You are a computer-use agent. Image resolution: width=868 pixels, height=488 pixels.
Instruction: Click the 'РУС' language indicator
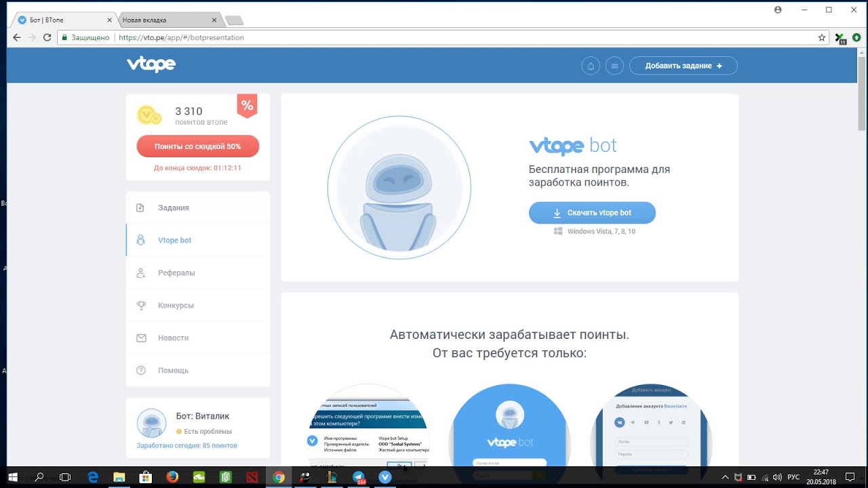pyautogui.click(x=793, y=477)
